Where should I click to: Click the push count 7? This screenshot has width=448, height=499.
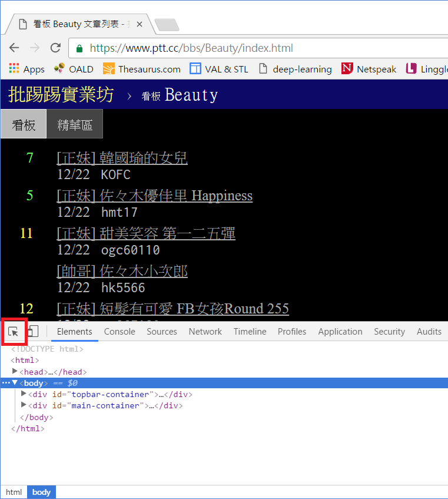tap(29, 158)
